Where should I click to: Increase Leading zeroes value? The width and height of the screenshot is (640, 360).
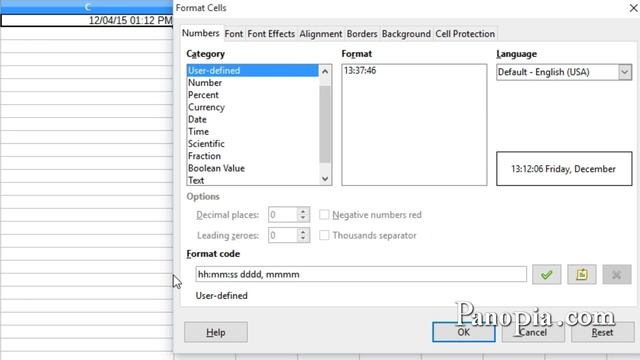[x=303, y=231]
